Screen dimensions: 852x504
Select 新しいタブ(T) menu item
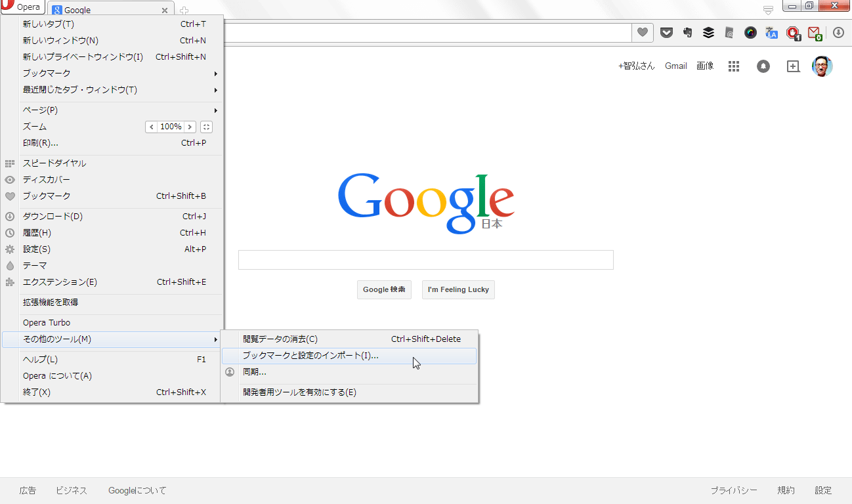click(112, 24)
